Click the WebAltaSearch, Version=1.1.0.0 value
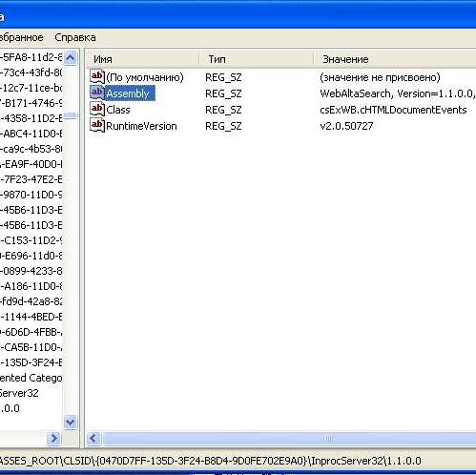The height and width of the screenshot is (475, 476). click(398, 93)
